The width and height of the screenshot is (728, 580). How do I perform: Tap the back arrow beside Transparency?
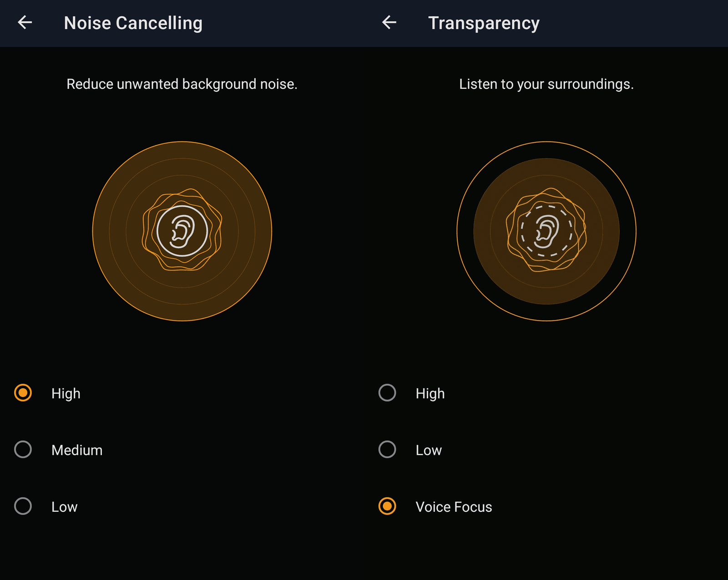[x=389, y=22]
